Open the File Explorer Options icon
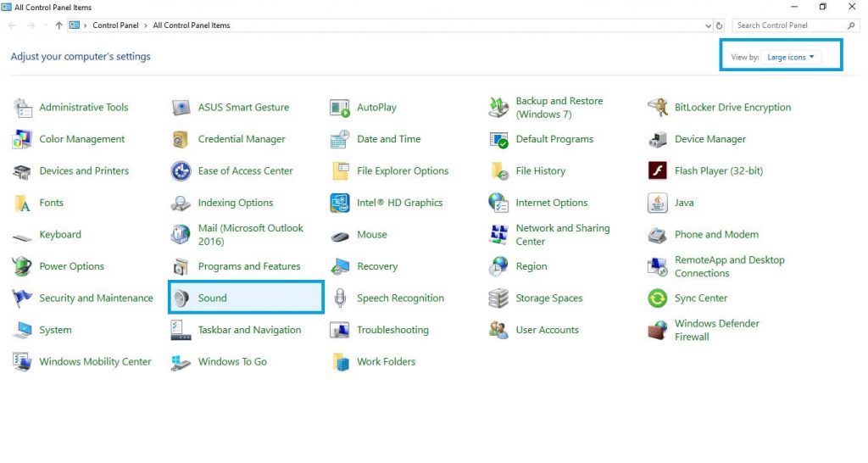Image resolution: width=868 pixels, height=463 pixels. [340, 171]
